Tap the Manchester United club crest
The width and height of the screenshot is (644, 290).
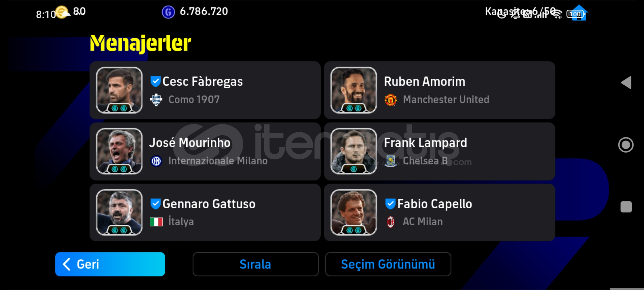pyautogui.click(x=391, y=100)
